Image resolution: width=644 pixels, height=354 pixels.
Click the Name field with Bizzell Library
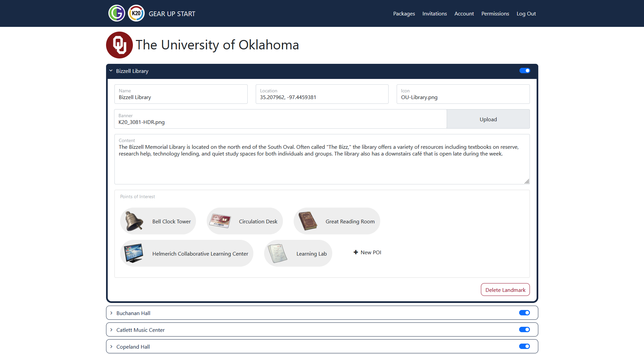(181, 94)
